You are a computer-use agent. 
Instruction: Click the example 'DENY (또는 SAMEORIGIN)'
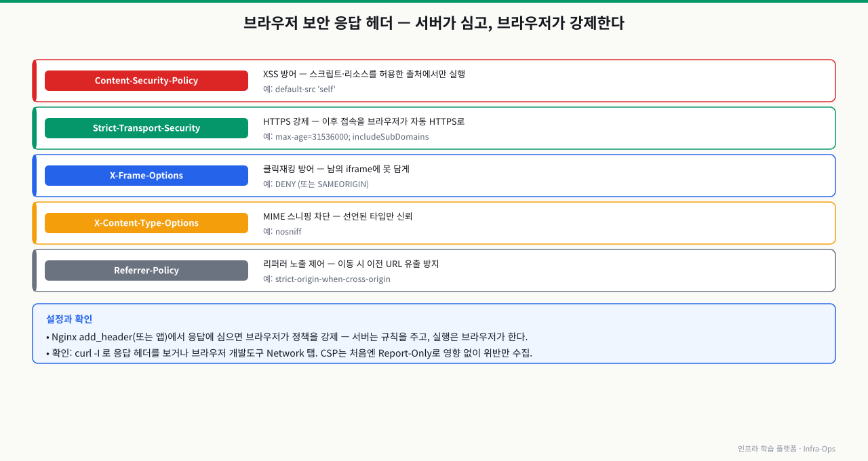pyautogui.click(x=322, y=184)
